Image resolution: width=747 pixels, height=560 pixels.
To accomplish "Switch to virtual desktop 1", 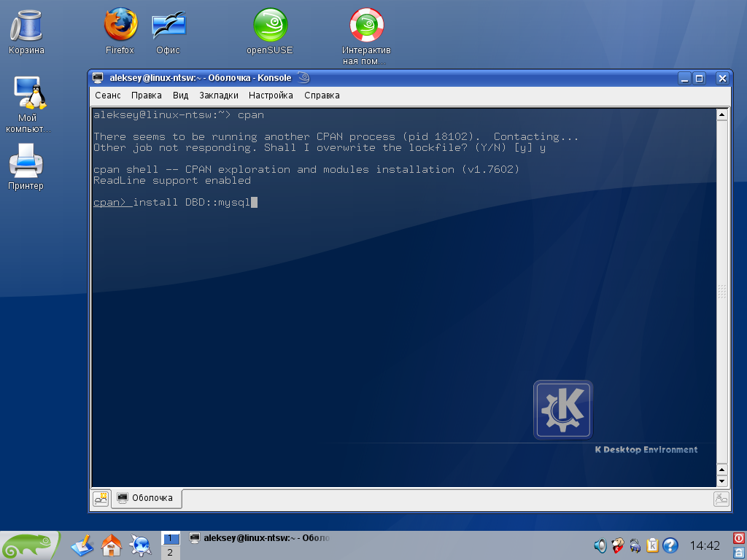I will 170,539.
